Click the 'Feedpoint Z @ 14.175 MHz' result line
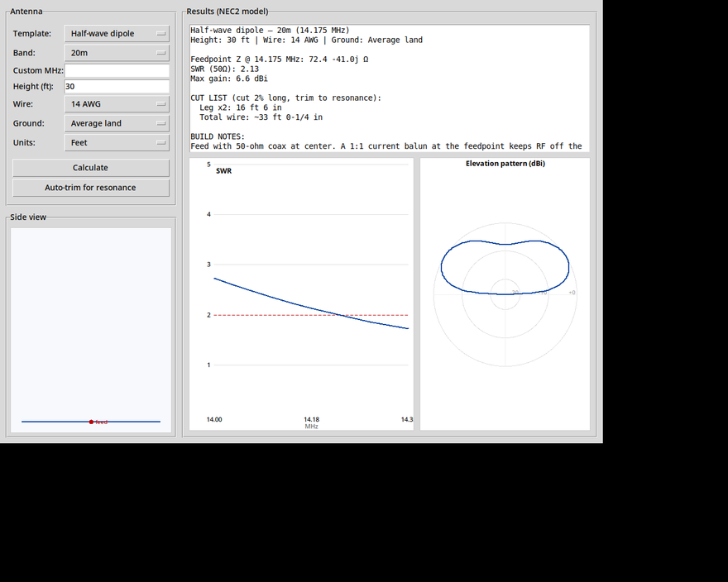The image size is (728, 582). click(279, 60)
